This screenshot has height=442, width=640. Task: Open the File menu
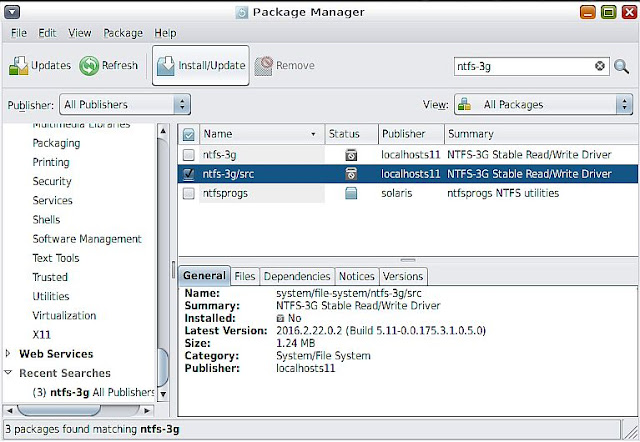point(19,33)
